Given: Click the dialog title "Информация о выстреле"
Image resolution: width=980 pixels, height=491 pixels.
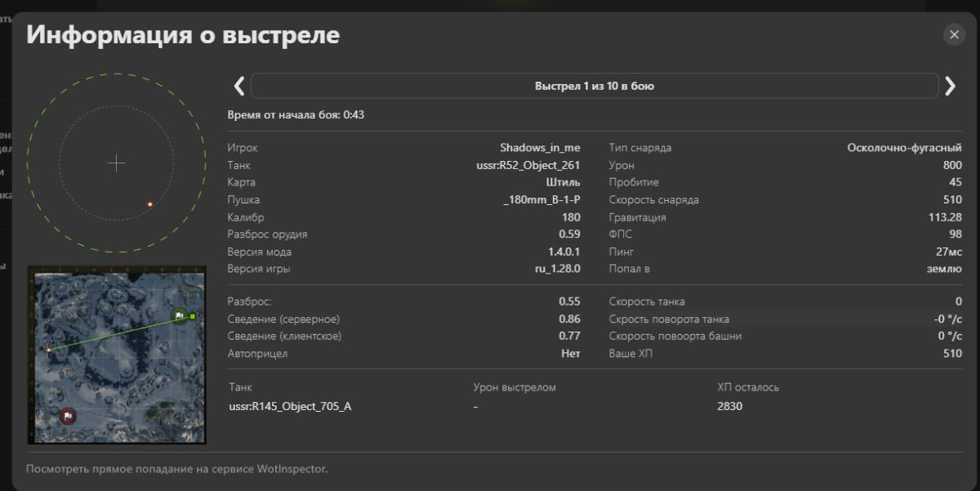Looking at the screenshot, I should point(183,36).
